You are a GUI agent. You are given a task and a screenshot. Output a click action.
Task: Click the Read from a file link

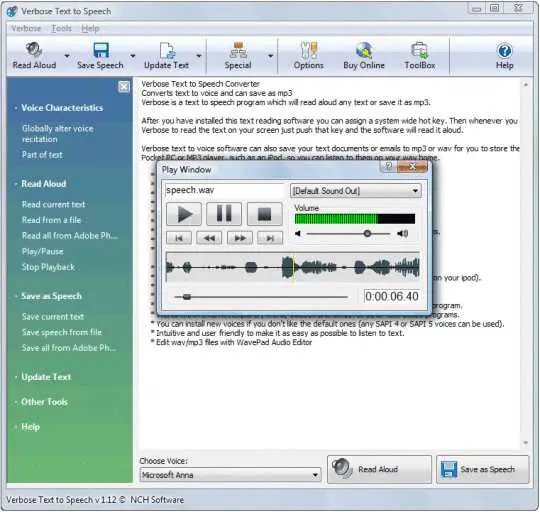51,220
